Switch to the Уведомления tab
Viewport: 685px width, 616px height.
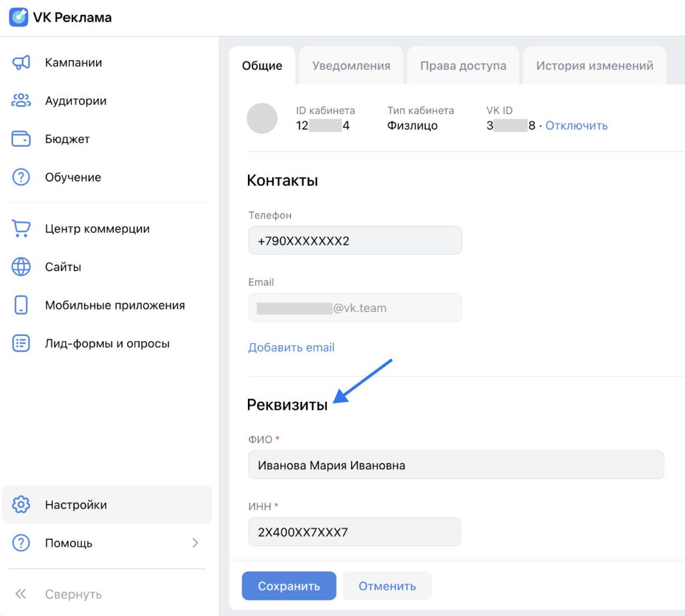pos(351,65)
